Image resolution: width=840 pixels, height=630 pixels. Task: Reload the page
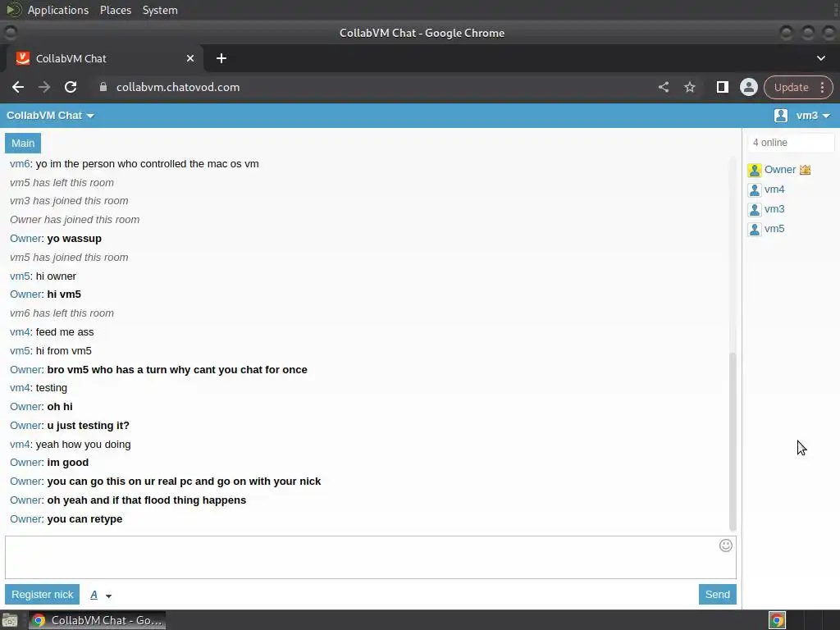71,87
